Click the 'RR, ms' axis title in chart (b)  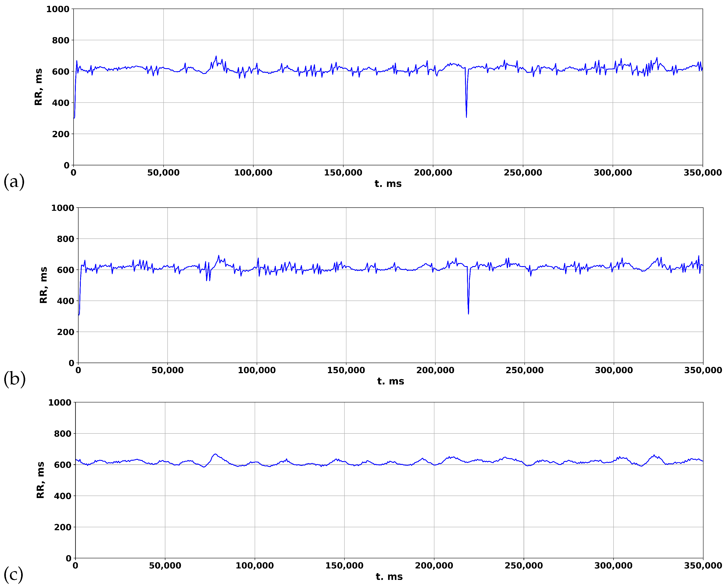pos(43,285)
